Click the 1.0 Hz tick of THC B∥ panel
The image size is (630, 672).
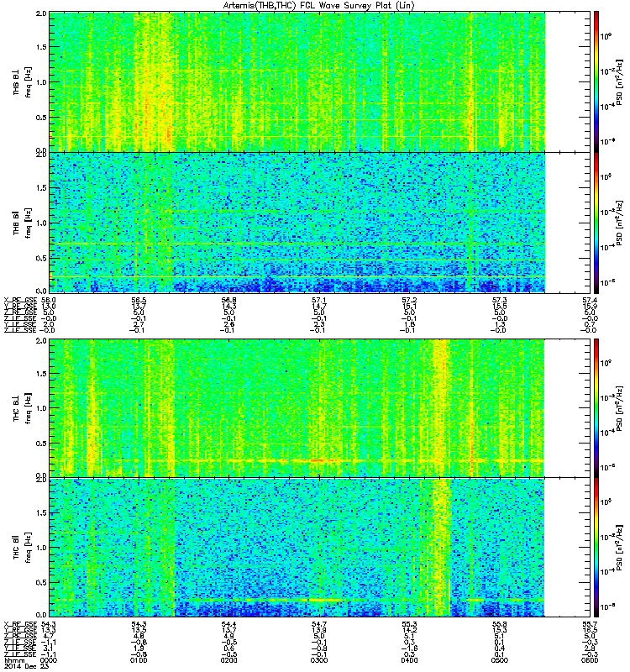[41, 548]
